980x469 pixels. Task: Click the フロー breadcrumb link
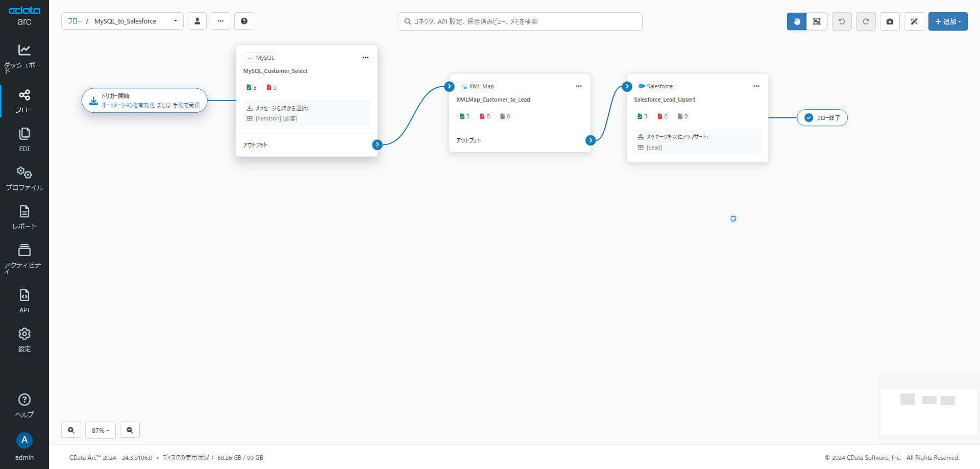pos(75,21)
